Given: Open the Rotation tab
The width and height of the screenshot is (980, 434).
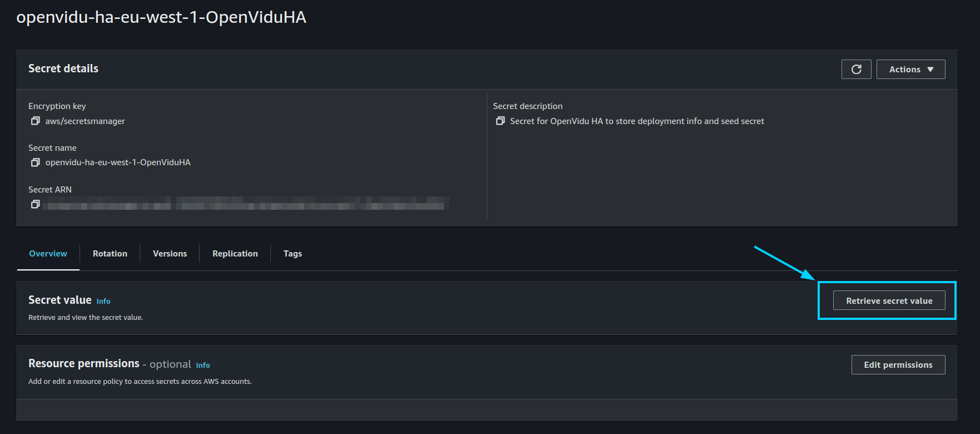Looking at the screenshot, I should [x=110, y=254].
